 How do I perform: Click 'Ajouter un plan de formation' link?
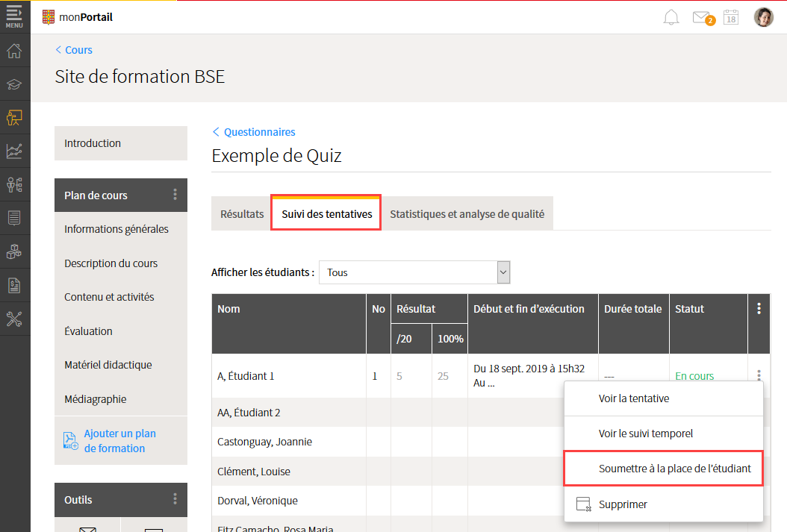pos(119,440)
